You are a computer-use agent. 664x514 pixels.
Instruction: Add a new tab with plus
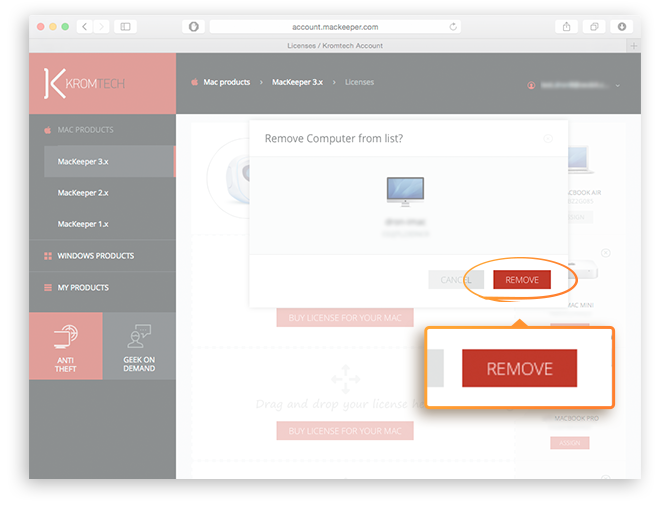pyautogui.click(x=634, y=46)
